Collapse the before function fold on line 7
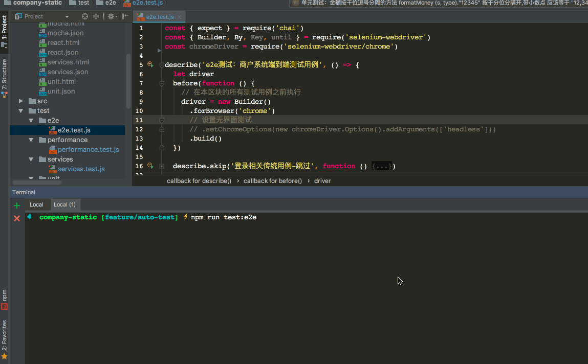This screenshot has width=588, height=364. click(162, 83)
